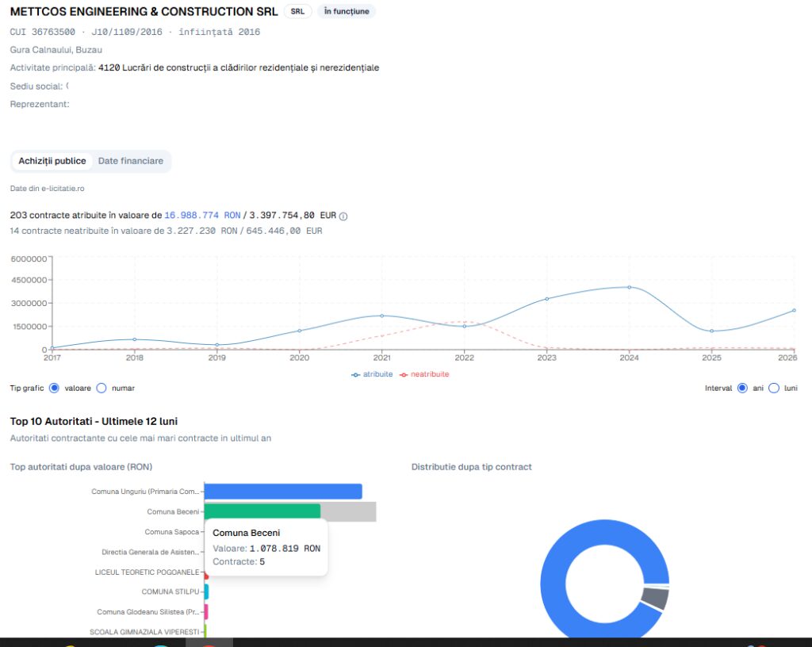Viewport: 812px width, 647px height.
Task: Choose the ani interval radio option
Action: [742, 389]
